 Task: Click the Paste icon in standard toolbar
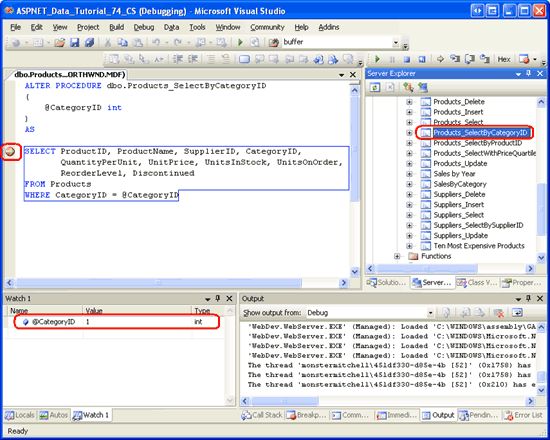(x=138, y=43)
